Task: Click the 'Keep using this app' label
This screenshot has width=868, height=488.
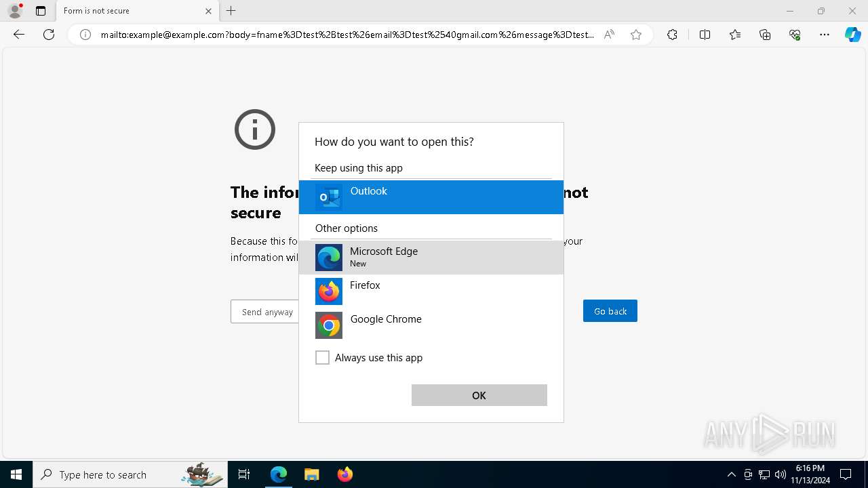Action: pos(359,168)
